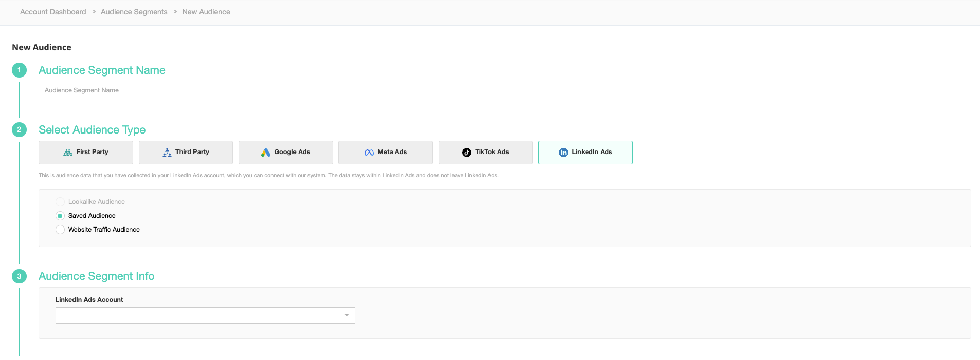980x360 pixels.
Task: Click the Select Audience Type heading
Action: pyautogui.click(x=92, y=130)
